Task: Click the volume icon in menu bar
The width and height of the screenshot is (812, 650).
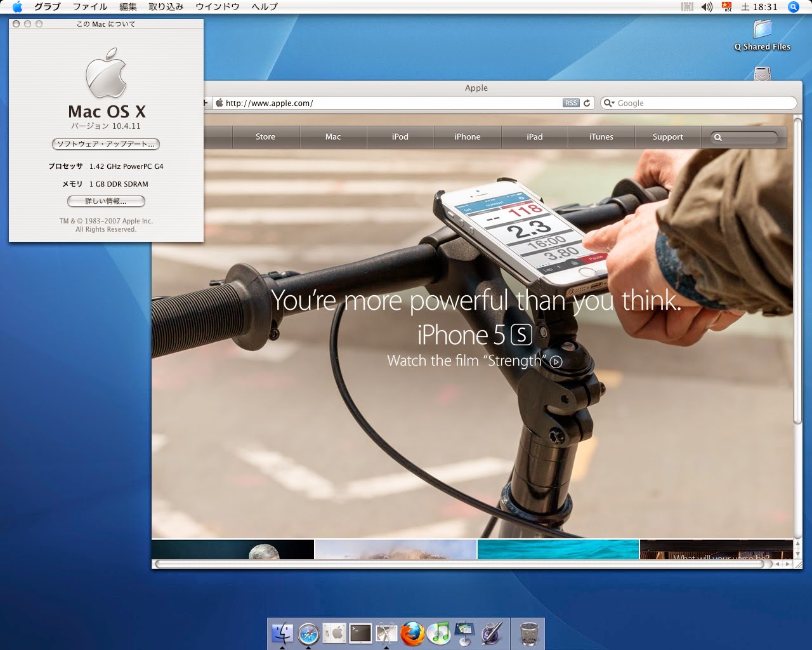Action: click(x=707, y=6)
